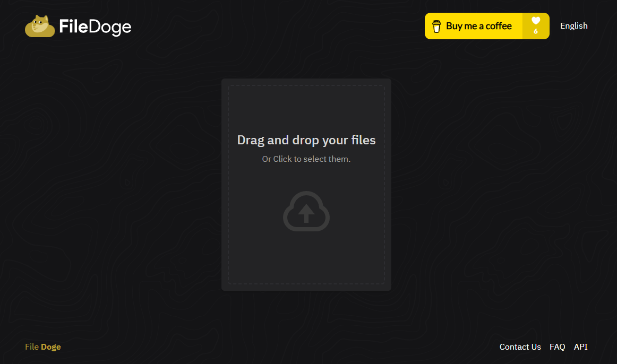Viewport: 617px width, 364px height.
Task: Click the 'Doge' part of header logo
Action: coord(110,27)
